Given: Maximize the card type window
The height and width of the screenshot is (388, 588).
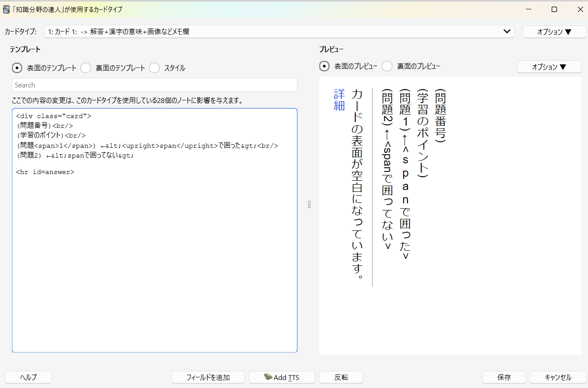Looking at the screenshot, I should point(554,9).
